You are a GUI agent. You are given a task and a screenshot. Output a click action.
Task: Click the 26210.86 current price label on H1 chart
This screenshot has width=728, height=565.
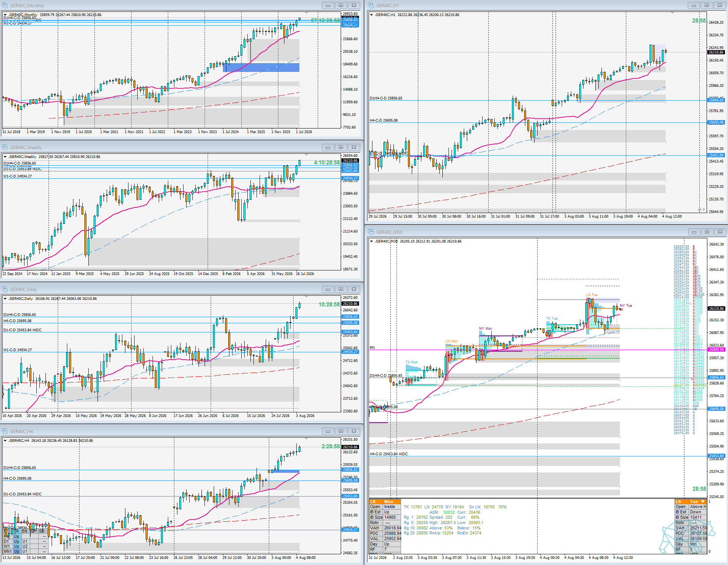(716, 52)
